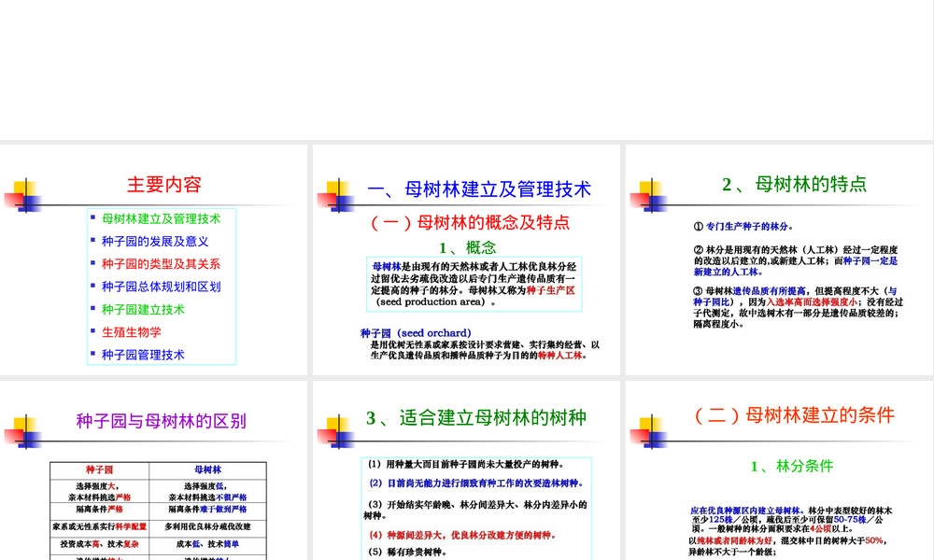The width and height of the screenshot is (934, 560).
Task: Click table cell 家系或无性系实行科学配置
Action: click(x=100, y=526)
